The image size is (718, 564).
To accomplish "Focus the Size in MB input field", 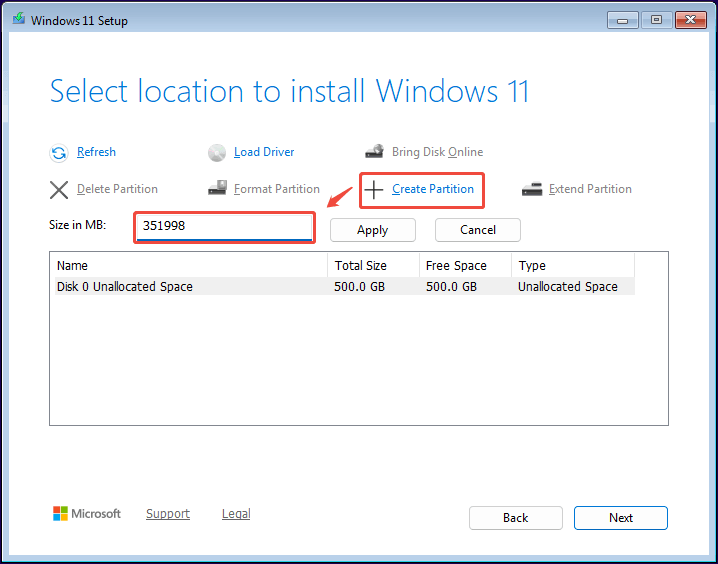I will (x=224, y=227).
